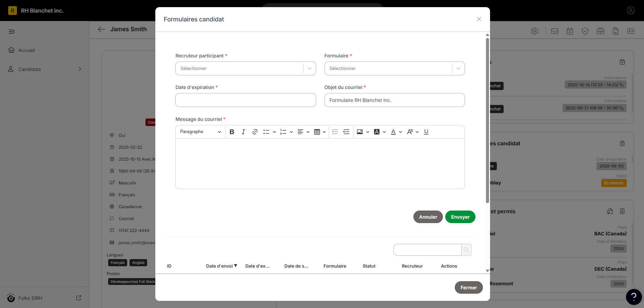Toggle bold formatting in message editor
Image resolution: width=644 pixels, height=308 pixels.
pos(232,132)
